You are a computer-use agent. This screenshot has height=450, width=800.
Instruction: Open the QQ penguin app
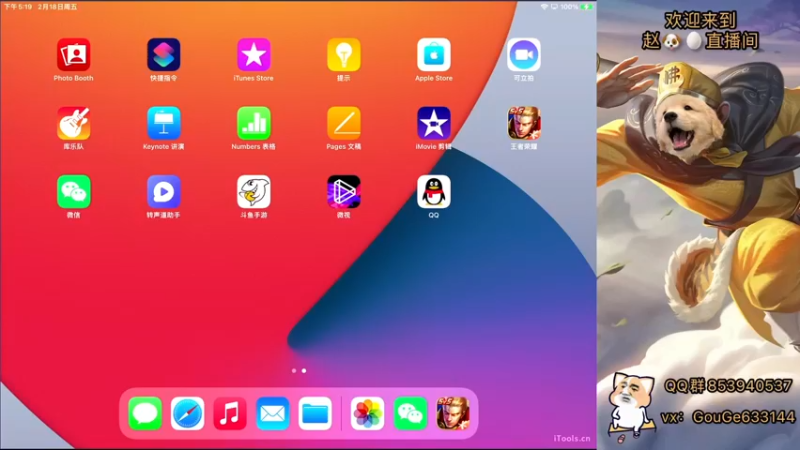point(434,192)
